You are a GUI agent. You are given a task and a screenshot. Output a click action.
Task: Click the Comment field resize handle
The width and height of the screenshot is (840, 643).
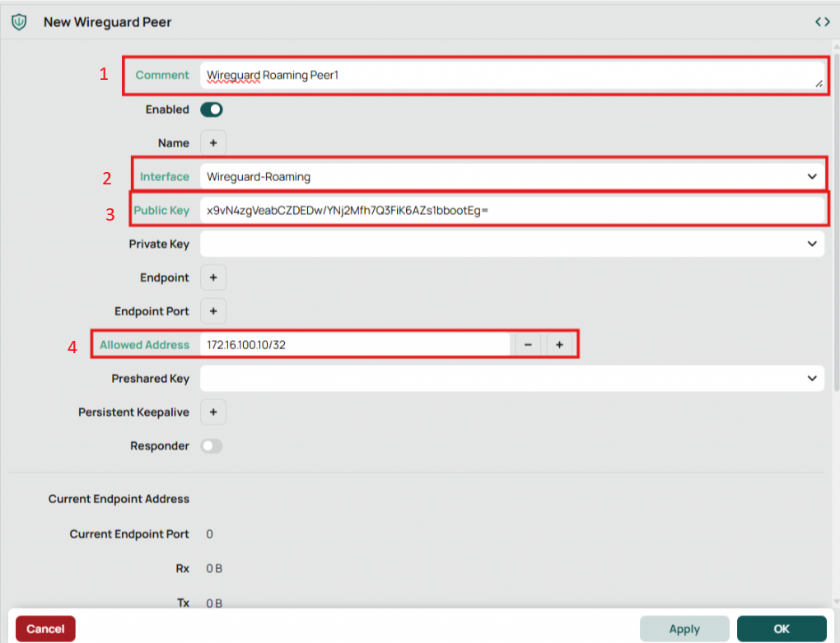pos(819,83)
